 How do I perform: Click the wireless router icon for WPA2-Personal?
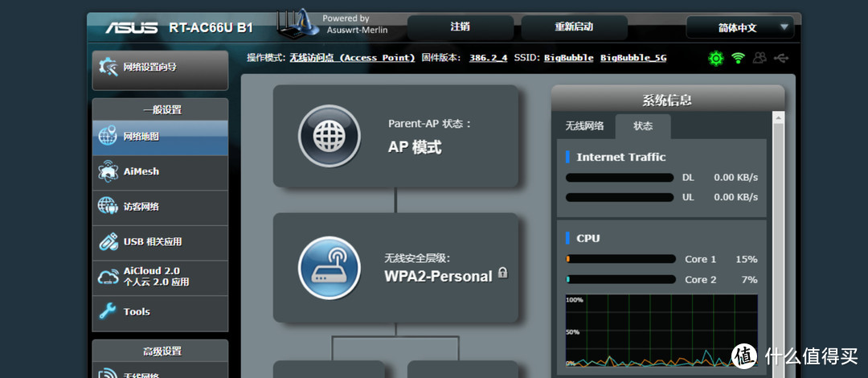click(330, 269)
